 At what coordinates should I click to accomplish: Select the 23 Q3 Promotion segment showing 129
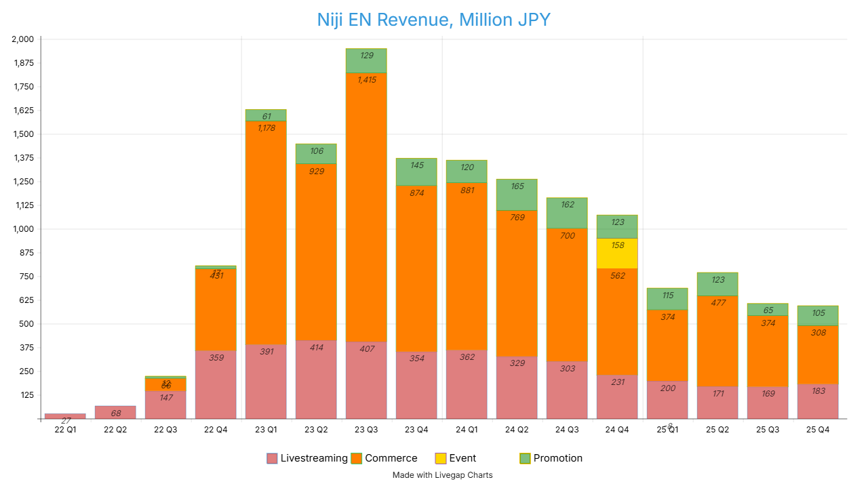pos(366,61)
